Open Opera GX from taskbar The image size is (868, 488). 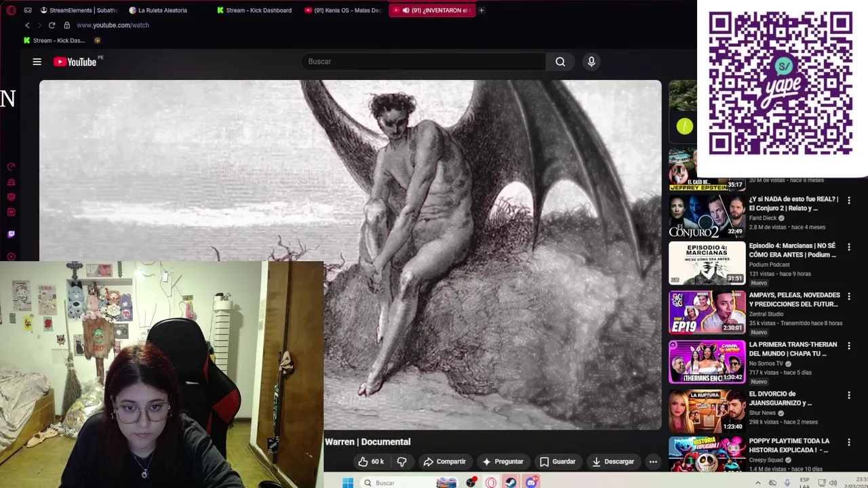pyautogui.click(x=491, y=483)
